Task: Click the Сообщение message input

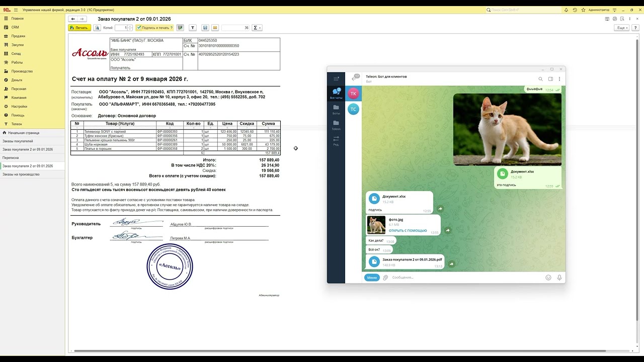Action: 465,278
